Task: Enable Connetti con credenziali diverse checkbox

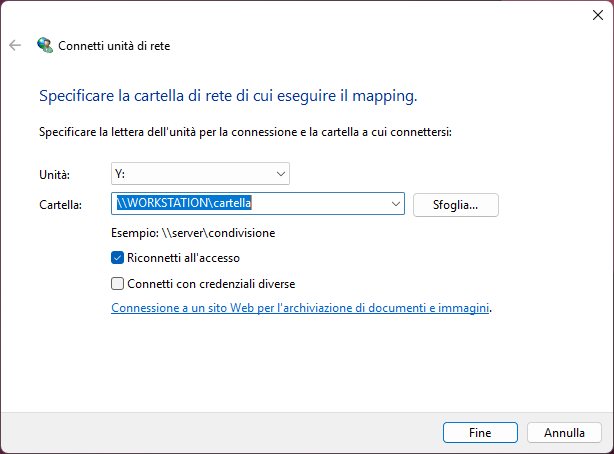Action: [x=117, y=284]
